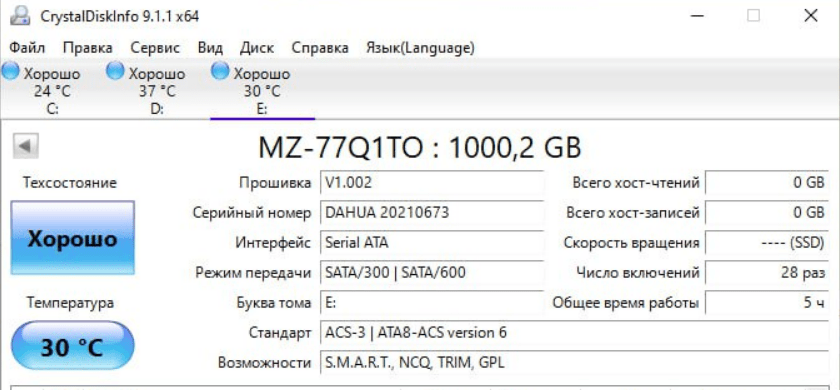Open the Правка menu

click(x=87, y=48)
